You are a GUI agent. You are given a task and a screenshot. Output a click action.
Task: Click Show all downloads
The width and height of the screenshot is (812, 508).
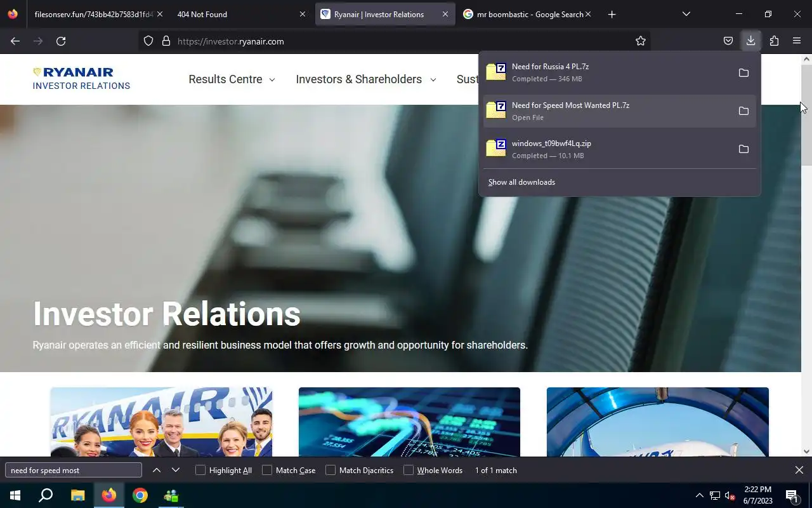[521, 182]
